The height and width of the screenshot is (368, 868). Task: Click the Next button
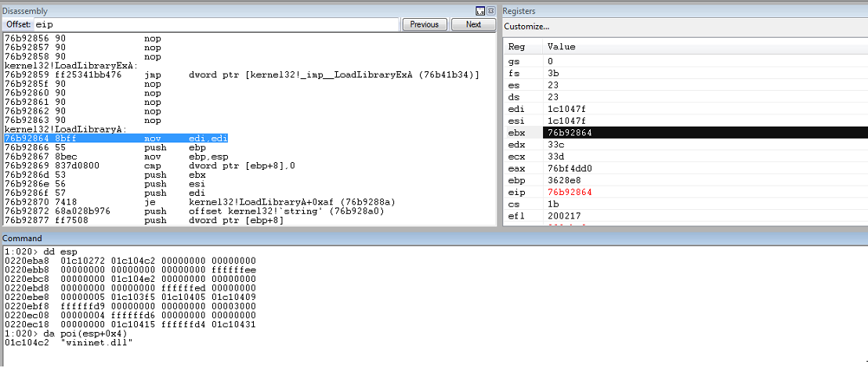[x=473, y=24]
